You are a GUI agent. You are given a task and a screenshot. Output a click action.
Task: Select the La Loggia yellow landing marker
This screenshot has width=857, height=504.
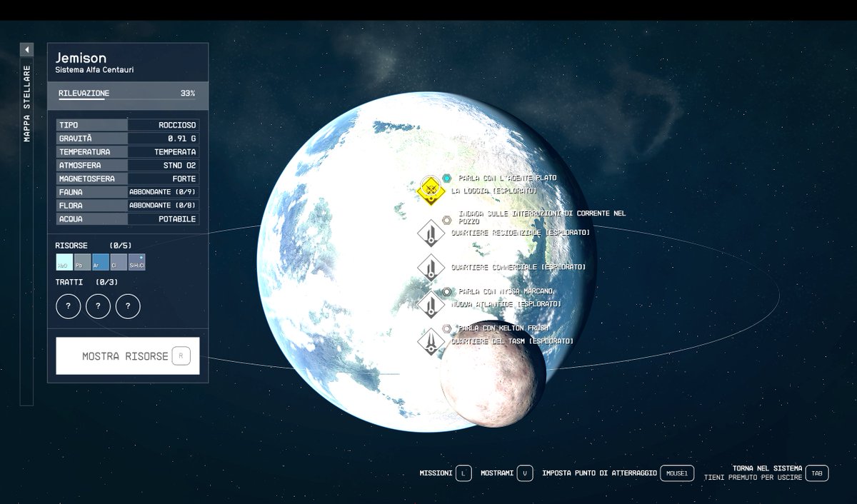431,191
